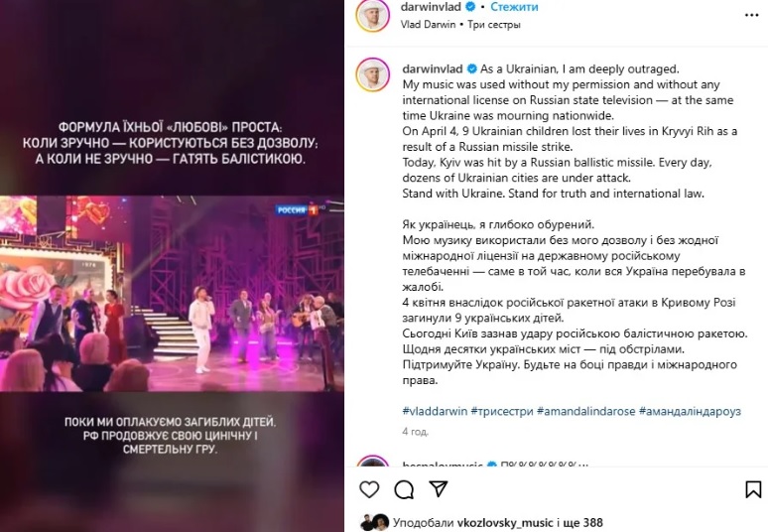Screen dimensions: 768x532
Task: Open Три сестри audio link
Action: pos(493,25)
